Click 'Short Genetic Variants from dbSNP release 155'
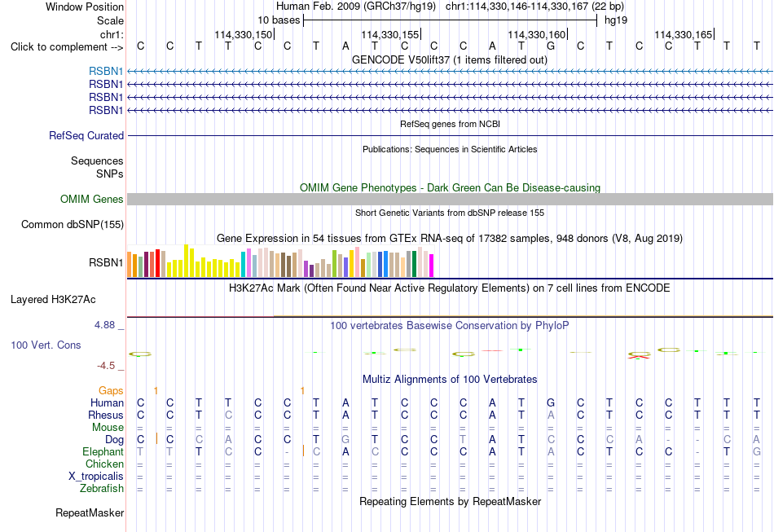 (x=450, y=213)
